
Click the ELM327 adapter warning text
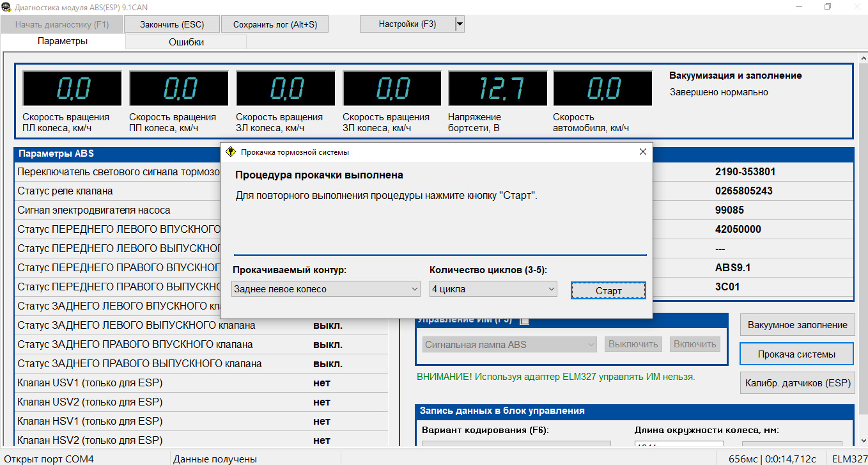555,377
